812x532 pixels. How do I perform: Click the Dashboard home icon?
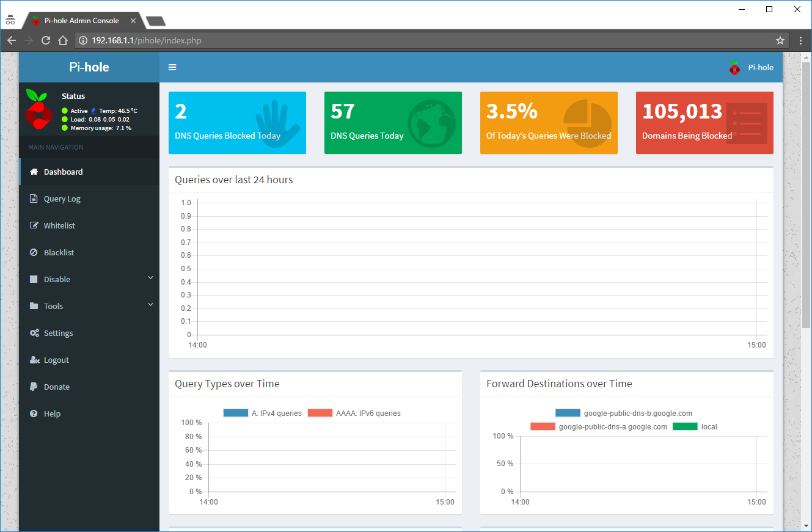[x=34, y=172]
